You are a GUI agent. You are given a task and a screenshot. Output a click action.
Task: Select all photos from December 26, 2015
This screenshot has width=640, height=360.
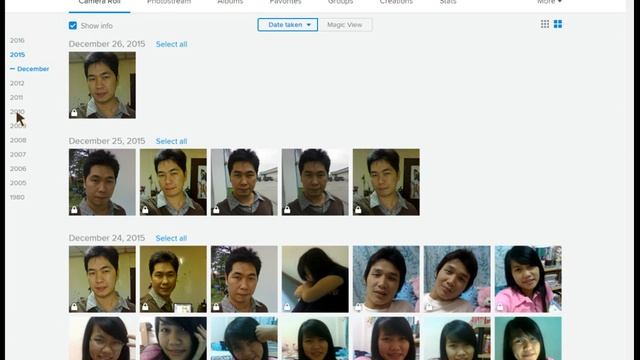(171, 44)
